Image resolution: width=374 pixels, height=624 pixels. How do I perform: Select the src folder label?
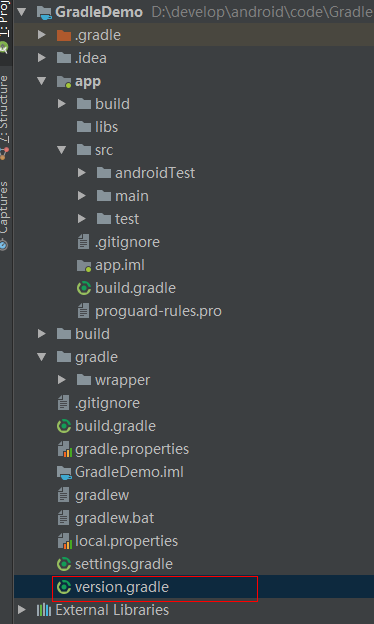click(x=104, y=150)
